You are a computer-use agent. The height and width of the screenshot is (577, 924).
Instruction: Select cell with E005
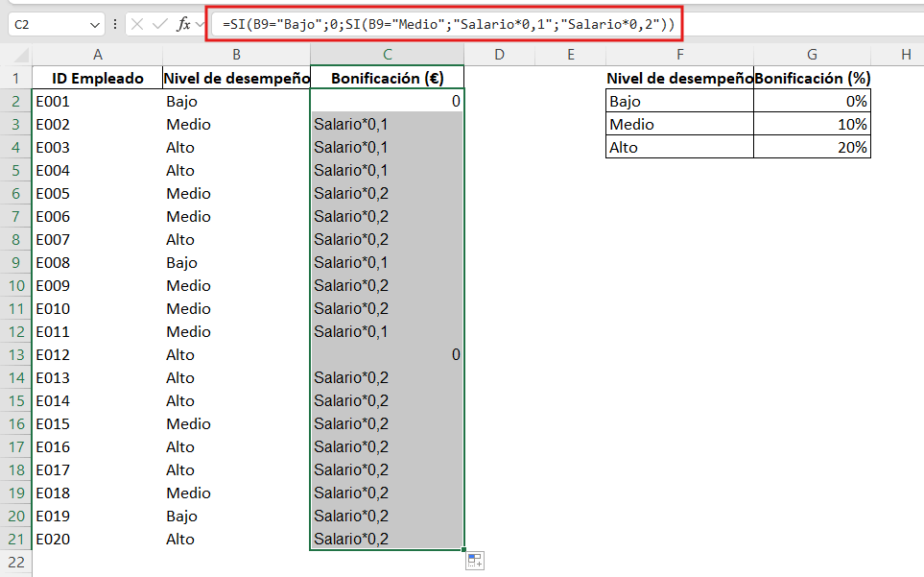97,193
